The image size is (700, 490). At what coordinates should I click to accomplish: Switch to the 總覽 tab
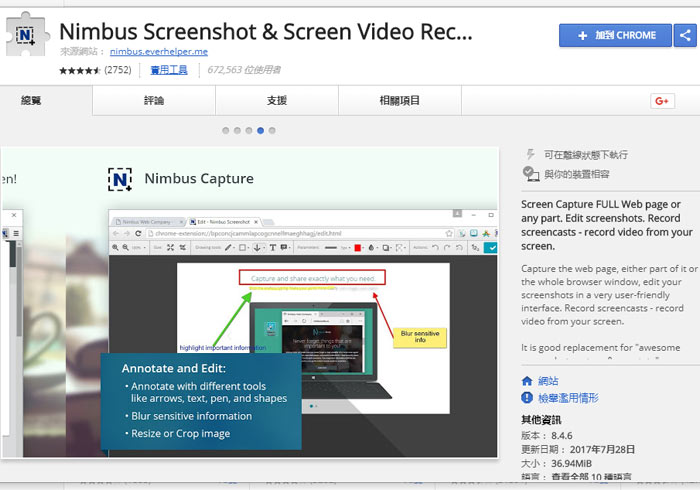[31, 100]
